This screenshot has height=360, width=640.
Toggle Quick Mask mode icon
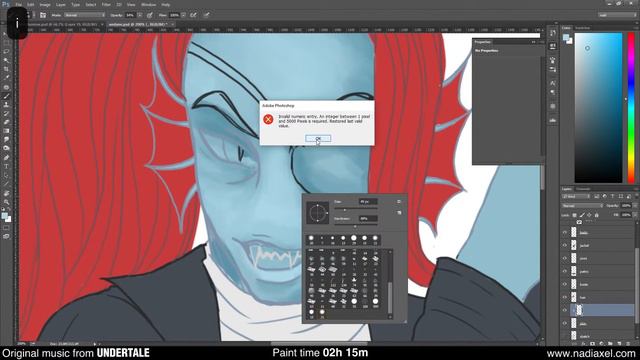point(6,228)
